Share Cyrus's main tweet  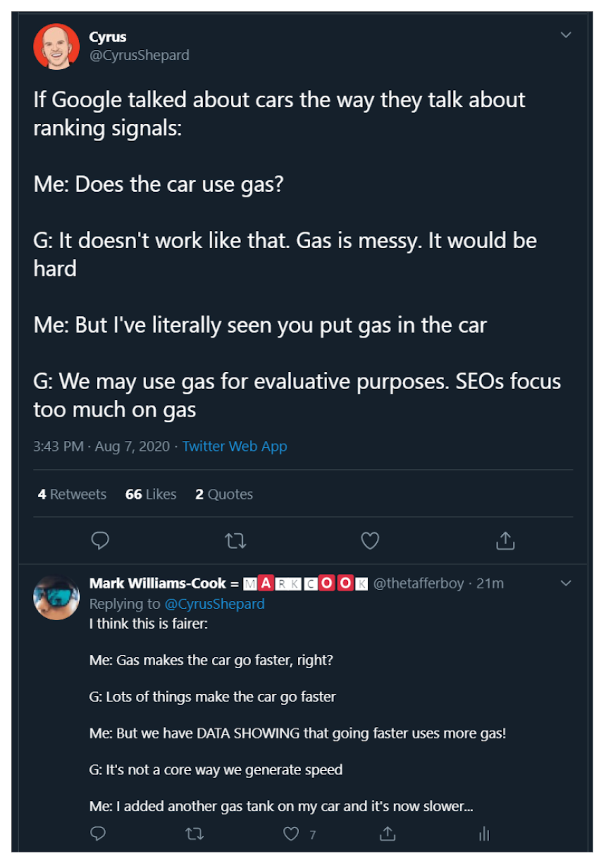coord(505,540)
